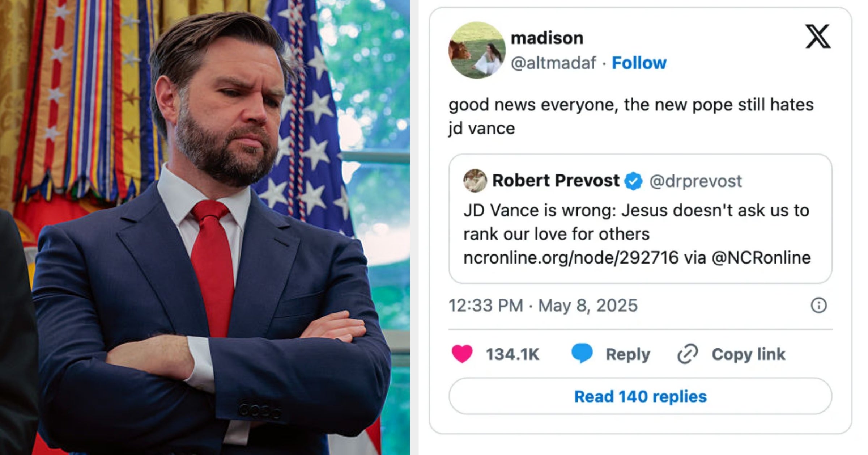Open the info circle icon beside the date
This screenshot has height=455, width=868.
click(819, 305)
